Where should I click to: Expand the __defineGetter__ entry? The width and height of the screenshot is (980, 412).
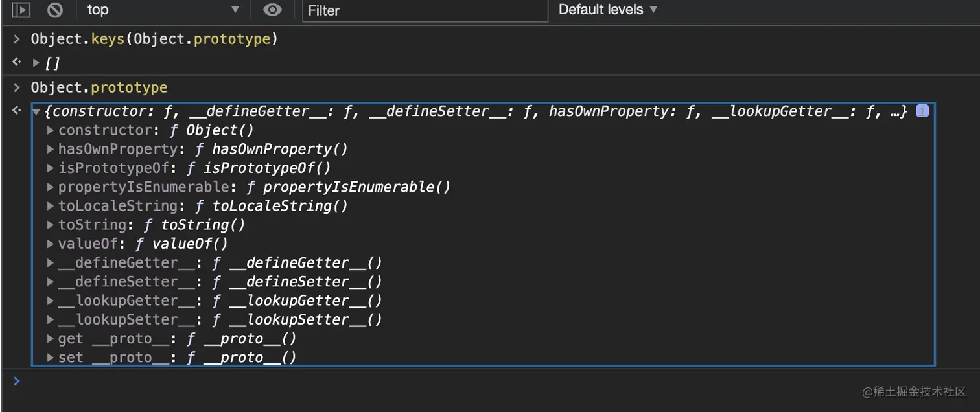(x=51, y=263)
